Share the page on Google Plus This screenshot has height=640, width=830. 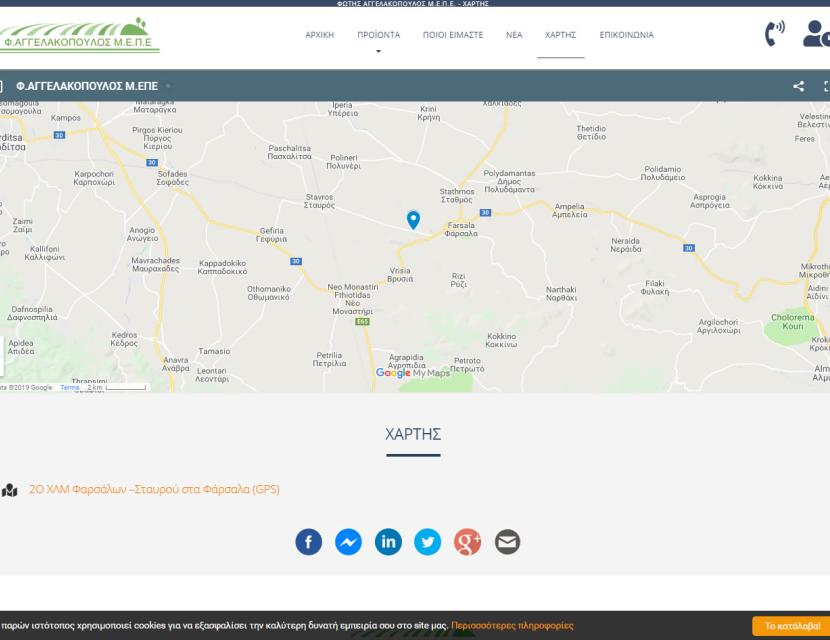(x=467, y=542)
